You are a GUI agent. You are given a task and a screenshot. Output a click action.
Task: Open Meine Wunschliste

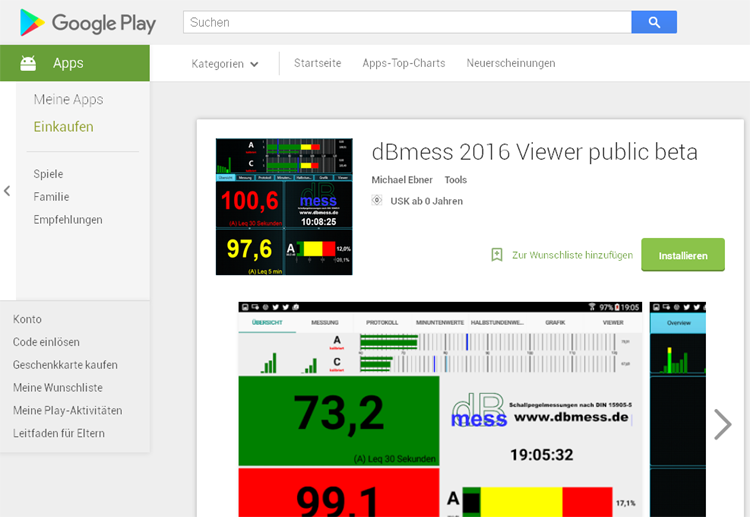58,388
